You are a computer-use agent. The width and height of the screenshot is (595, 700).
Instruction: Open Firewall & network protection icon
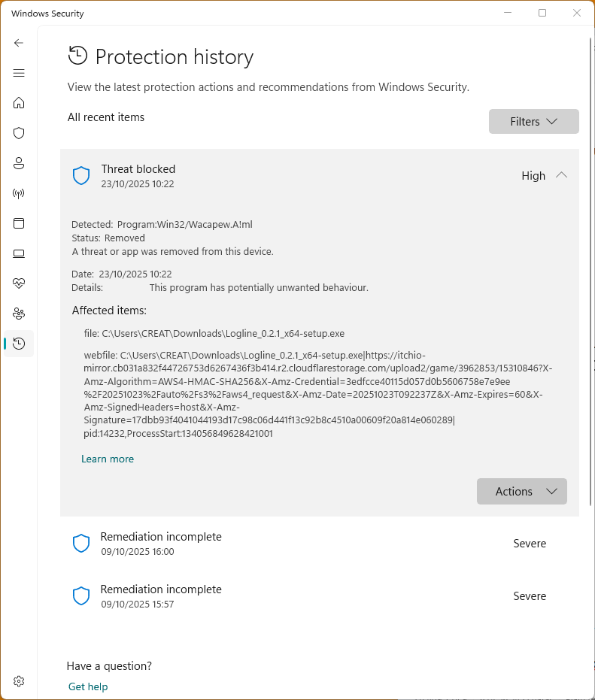pos(19,193)
